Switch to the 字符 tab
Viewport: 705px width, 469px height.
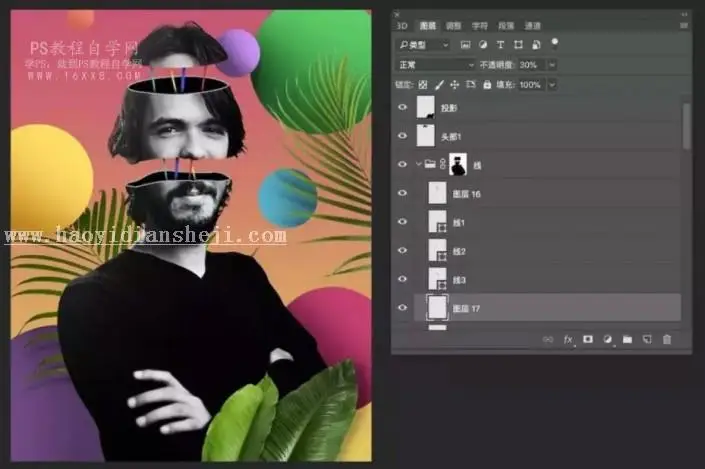[480, 26]
